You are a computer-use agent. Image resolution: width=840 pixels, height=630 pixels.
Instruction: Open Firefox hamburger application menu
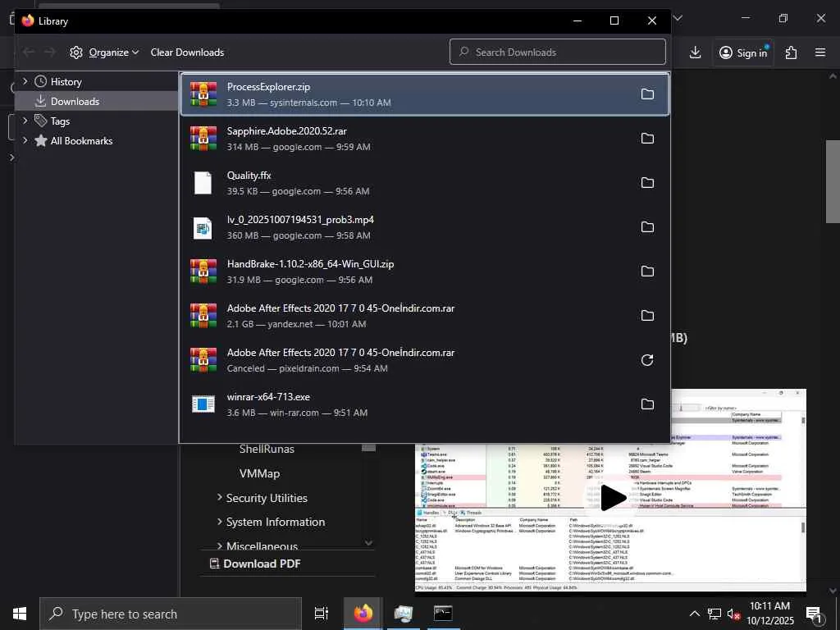[x=819, y=52]
